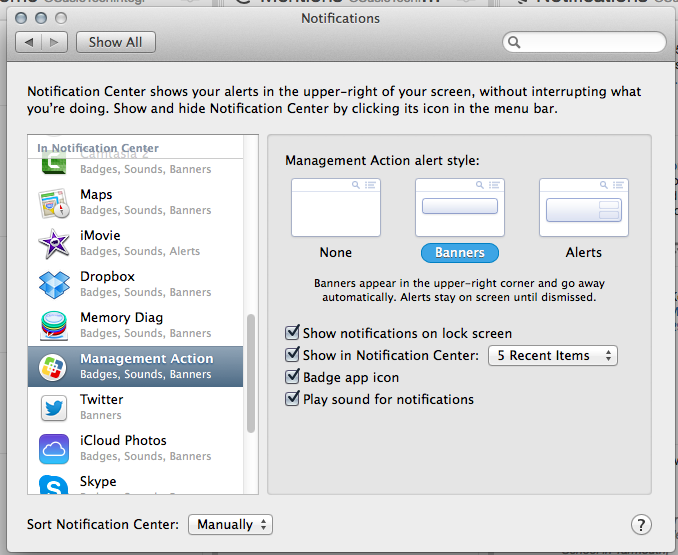Select the Banners label pill
The width and height of the screenshot is (678, 555).
[460, 253]
